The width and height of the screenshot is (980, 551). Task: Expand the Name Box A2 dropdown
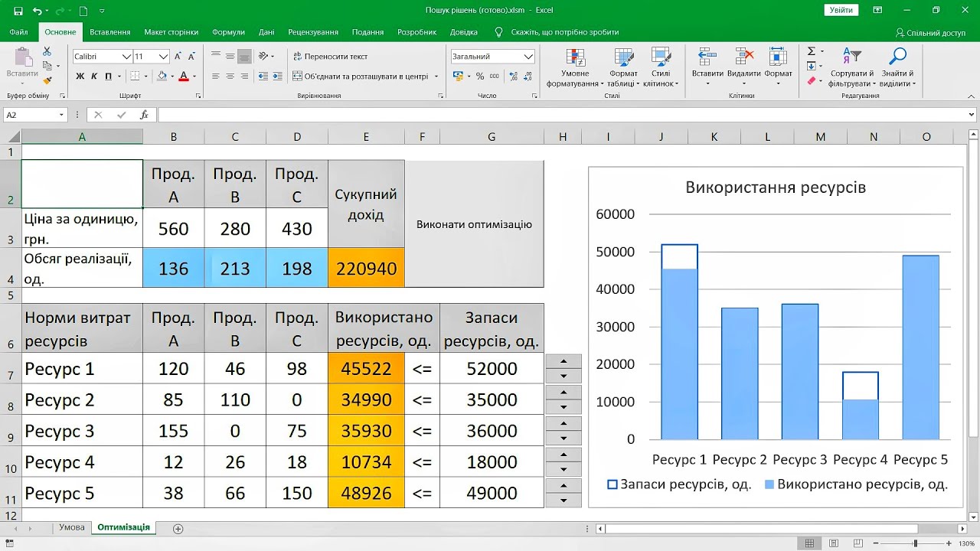[x=61, y=115]
